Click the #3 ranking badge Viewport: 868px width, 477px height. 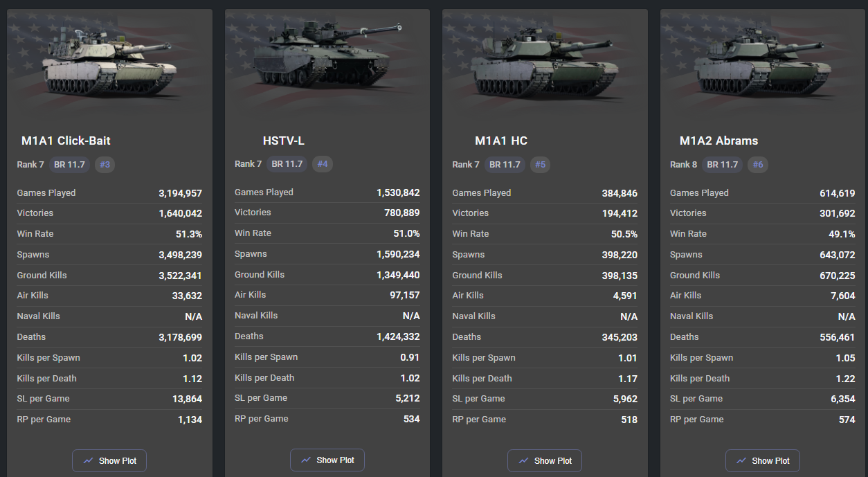[105, 165]
